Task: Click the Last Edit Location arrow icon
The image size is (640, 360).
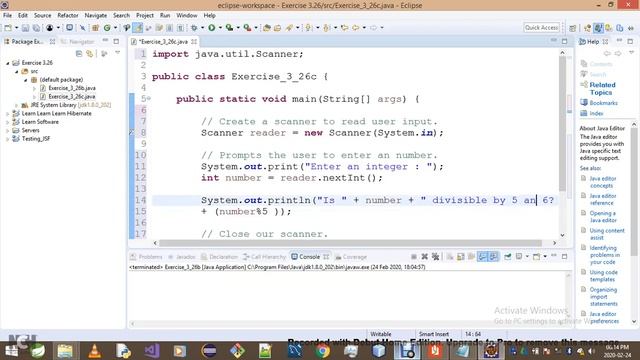Action: pyautogui.click(x=344, y=28)
